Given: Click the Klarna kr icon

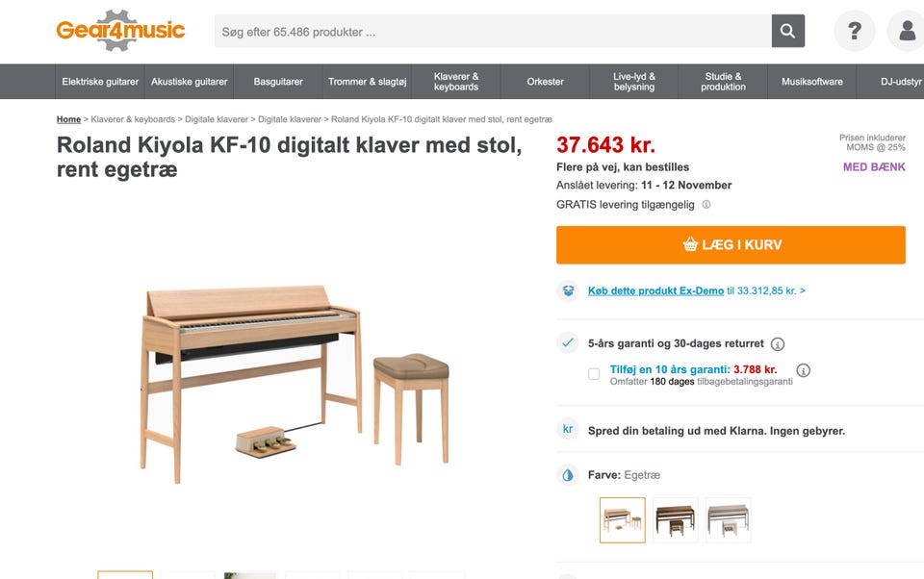Looking at the screenshot, I should 568,429.
